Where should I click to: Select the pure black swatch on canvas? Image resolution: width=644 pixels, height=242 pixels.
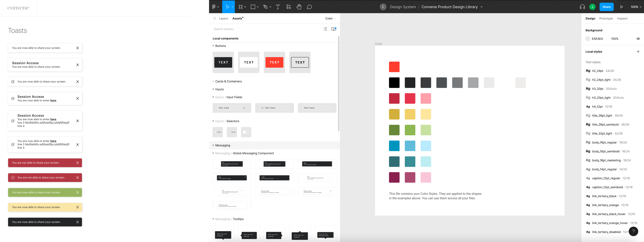(x=394, y=83)
